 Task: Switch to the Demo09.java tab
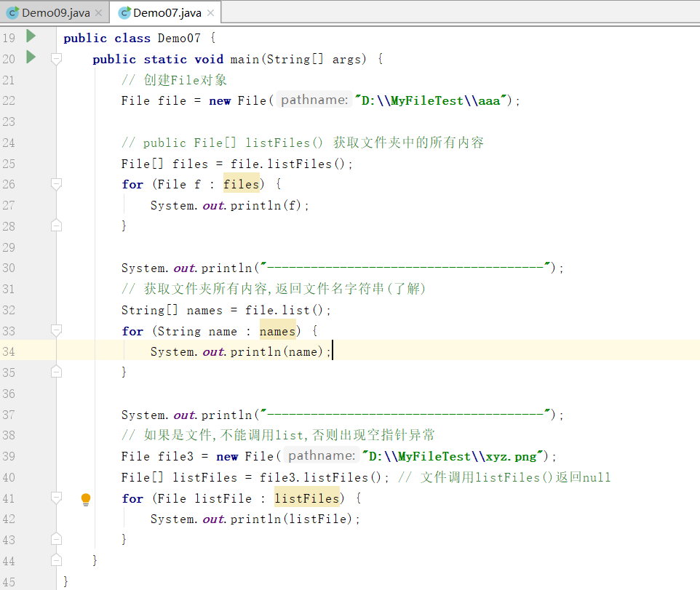(x=55, y=12)
